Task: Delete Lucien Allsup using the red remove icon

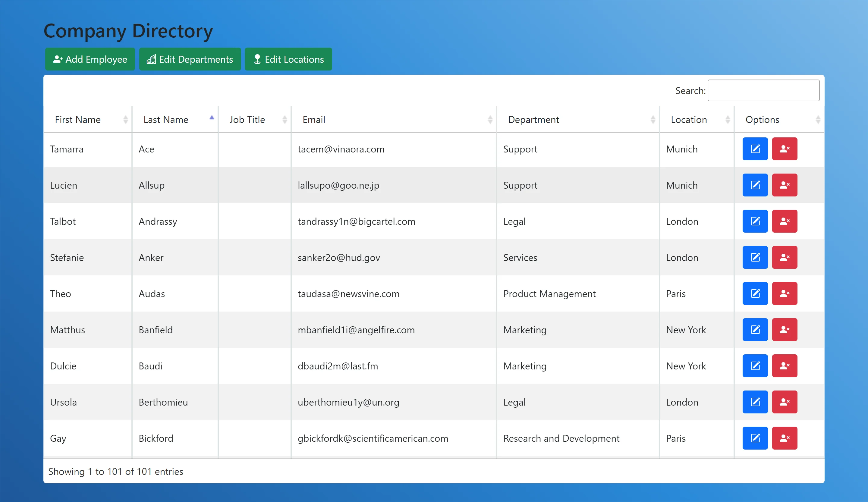Action: 784,185
